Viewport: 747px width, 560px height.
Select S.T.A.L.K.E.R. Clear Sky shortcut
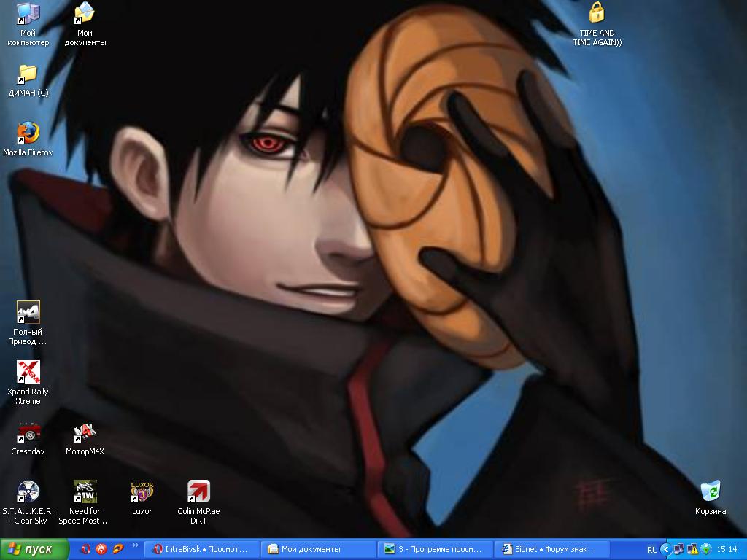tap(28, 492)
